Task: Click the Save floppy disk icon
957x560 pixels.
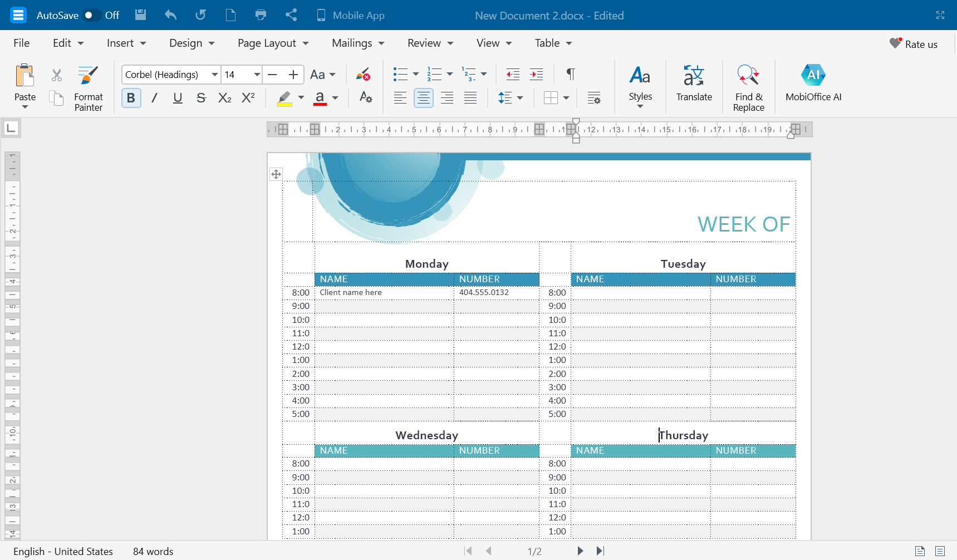Action: coord(140,15)
